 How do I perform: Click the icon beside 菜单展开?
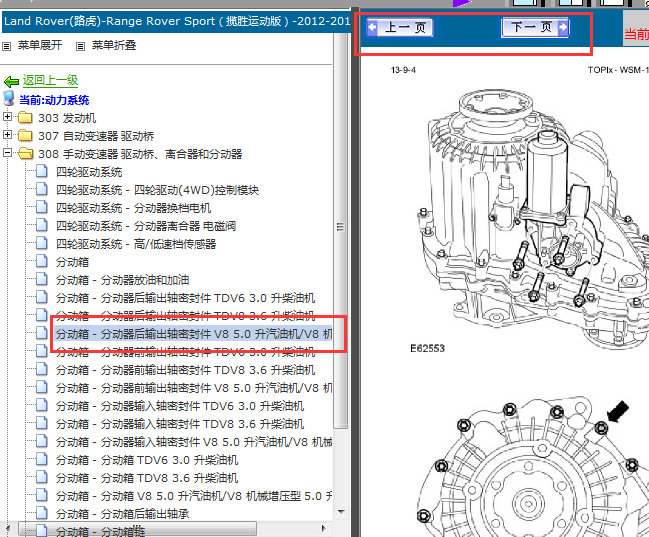pyautogui.click(x=7, y=46)
